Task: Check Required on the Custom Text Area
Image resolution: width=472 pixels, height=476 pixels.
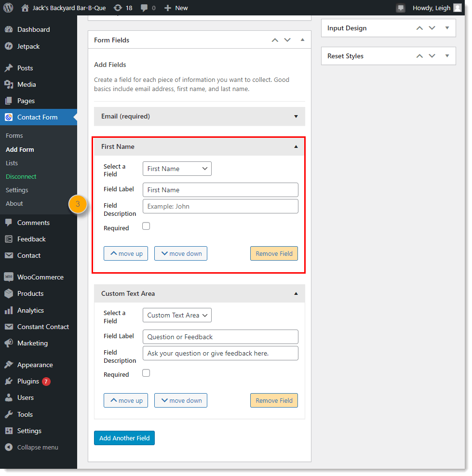Action: 146,372
